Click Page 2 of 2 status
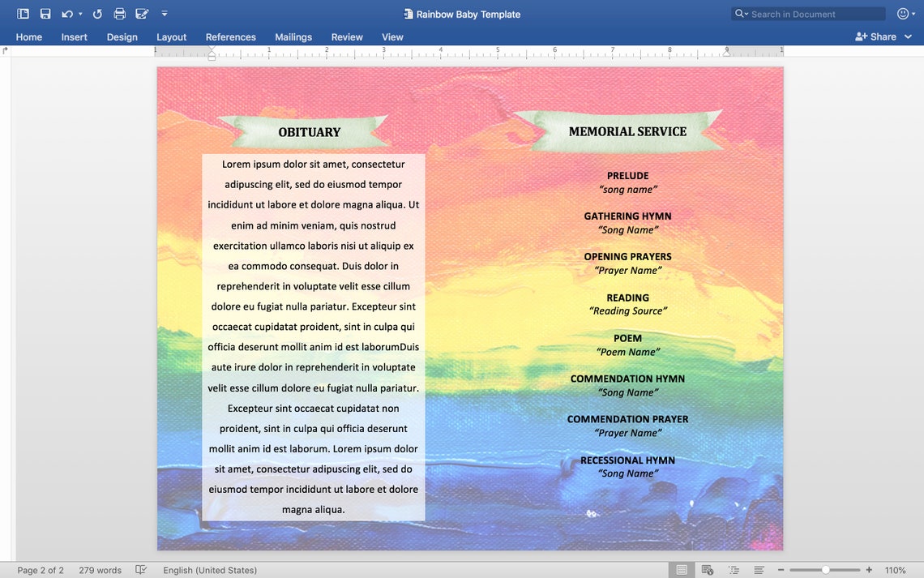This screenshot has width=924, height=578. point(40,570)
